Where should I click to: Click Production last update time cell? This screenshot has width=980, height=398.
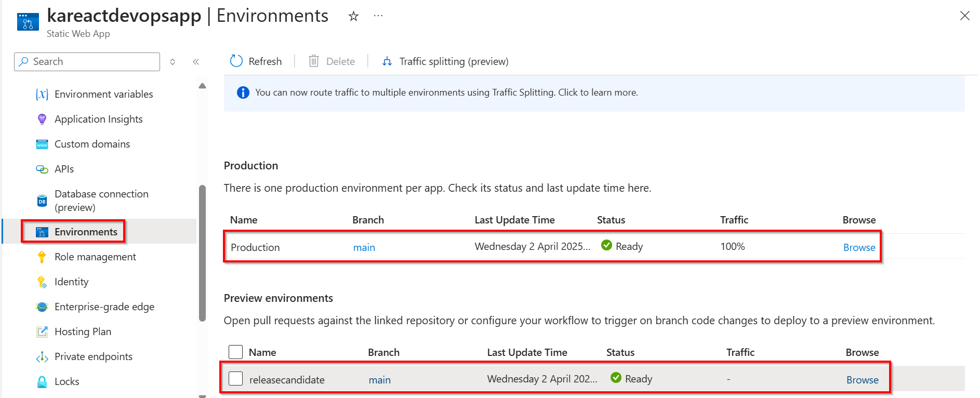(x=533, y=246)
